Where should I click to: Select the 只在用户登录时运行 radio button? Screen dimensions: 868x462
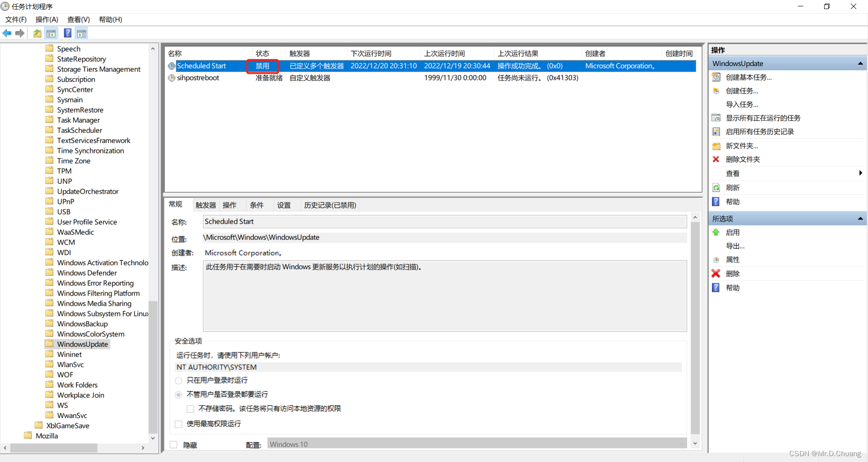click(x=179, y=381)
